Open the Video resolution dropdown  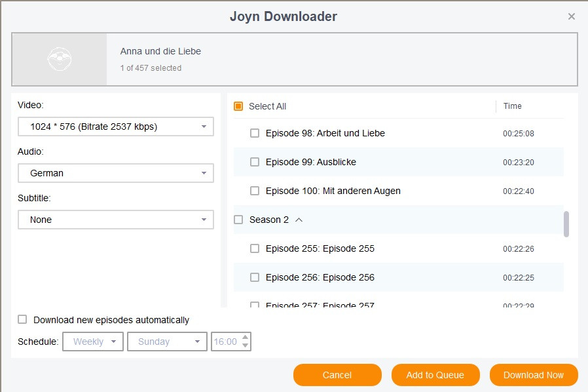116,127
